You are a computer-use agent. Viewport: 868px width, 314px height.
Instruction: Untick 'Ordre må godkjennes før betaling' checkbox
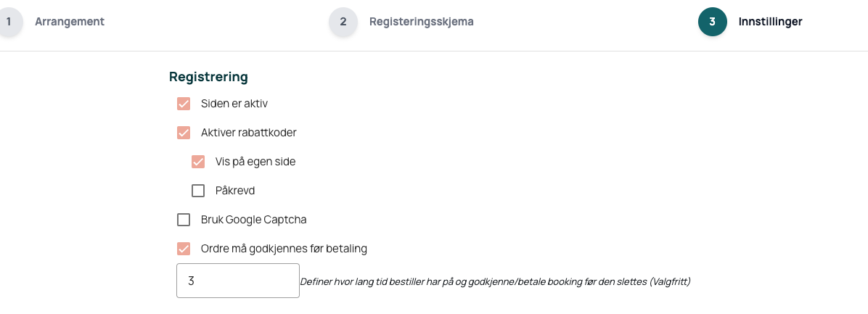tap(184, 249)
